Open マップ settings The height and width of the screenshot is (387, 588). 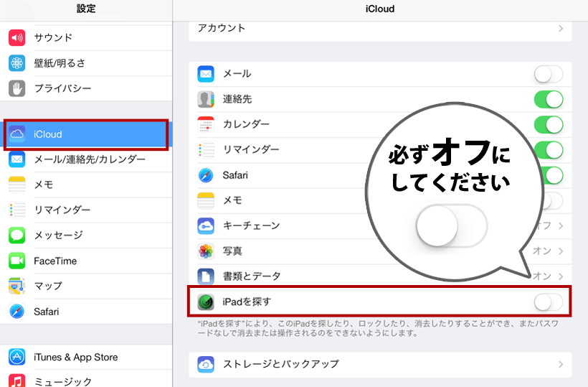click(86, 286)
